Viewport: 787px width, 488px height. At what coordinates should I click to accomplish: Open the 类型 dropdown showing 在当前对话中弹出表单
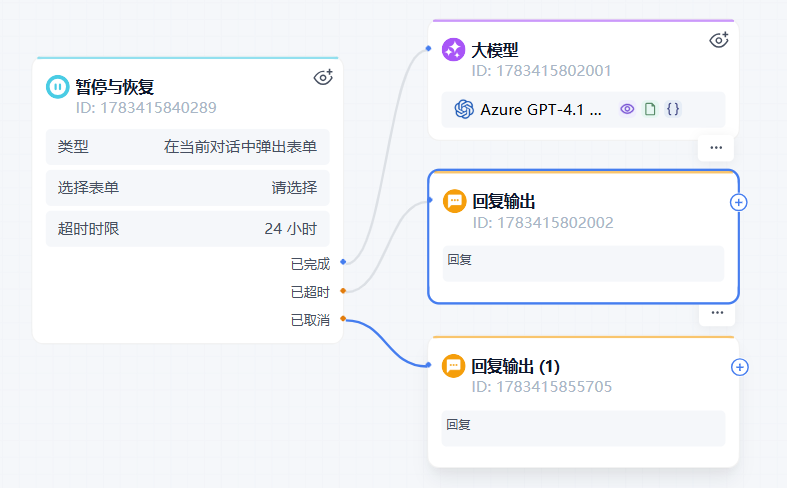pyautogui.click(x=188, y=147)
